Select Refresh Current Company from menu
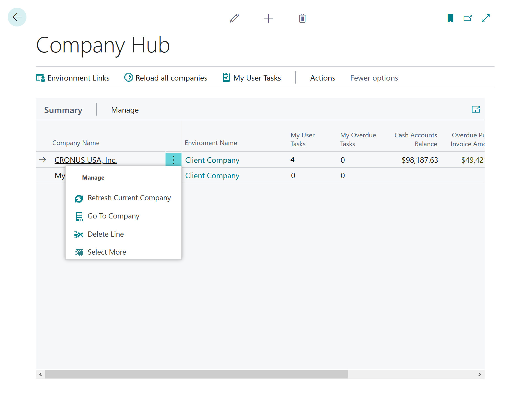Viewport: 532px width, 400px height. pos(129,198)
